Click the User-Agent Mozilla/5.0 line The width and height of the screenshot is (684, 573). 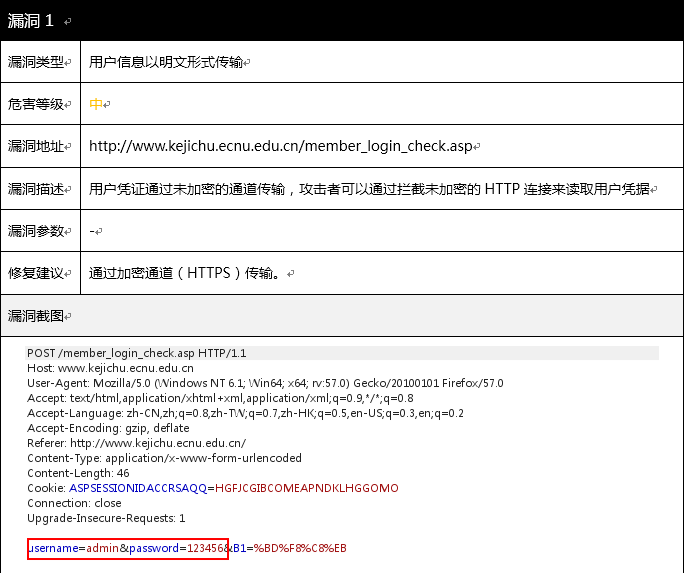click(265, 383)
